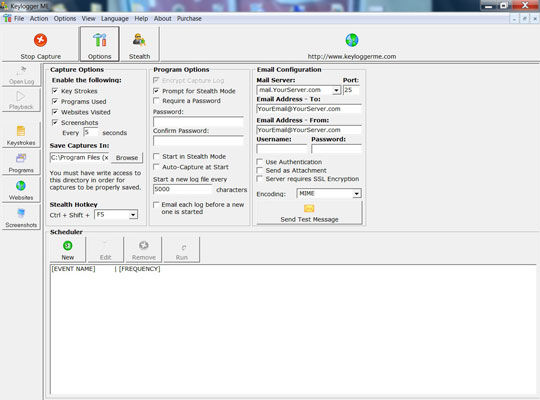Viewport: 540px width, 400px height.
Task: Open the About menu
Action: point(163,19)
